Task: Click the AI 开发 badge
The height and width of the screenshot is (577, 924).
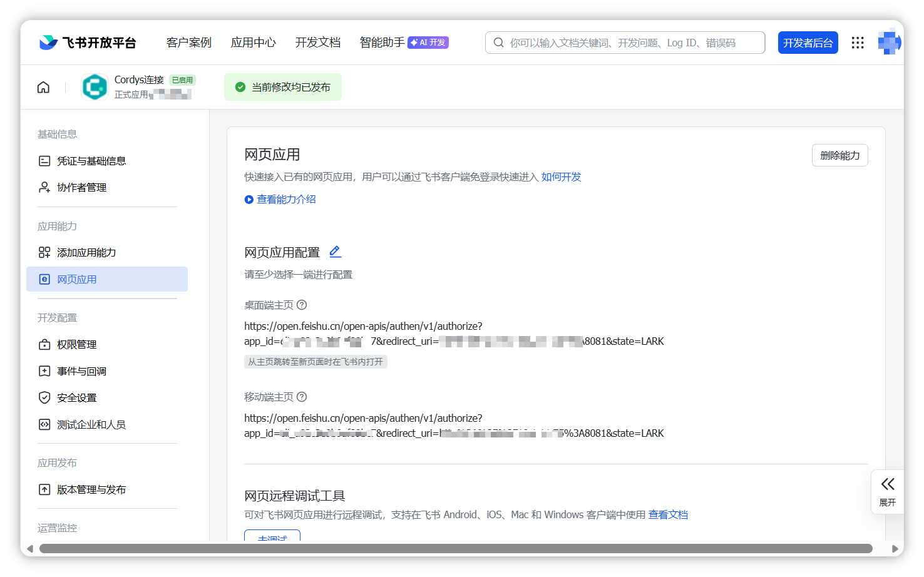Action: 428,43
